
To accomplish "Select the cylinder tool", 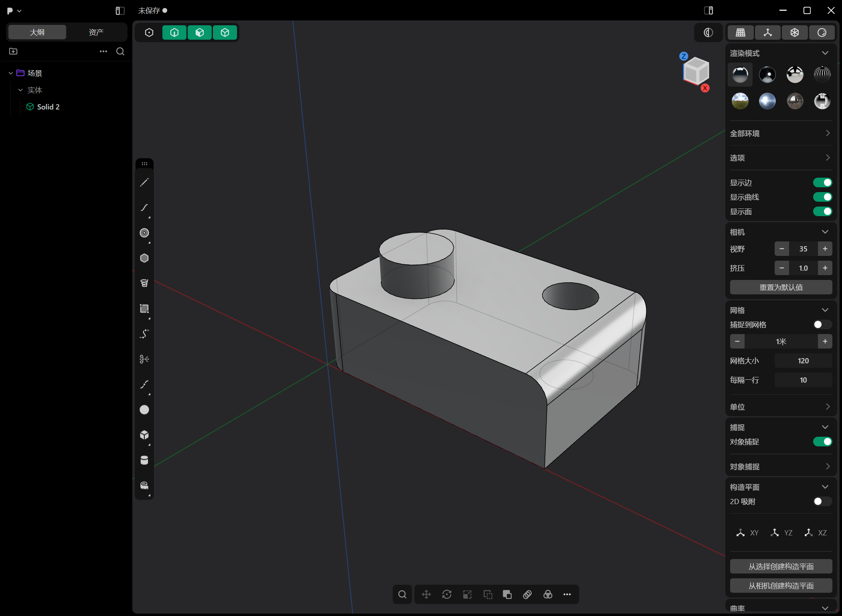I will (x=144, y=460).
